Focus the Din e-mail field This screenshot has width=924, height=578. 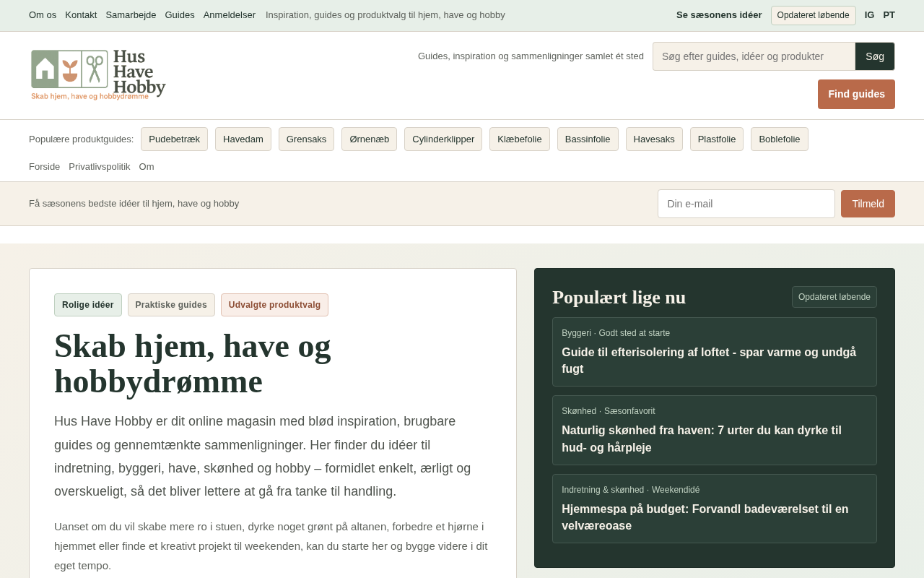746,204
